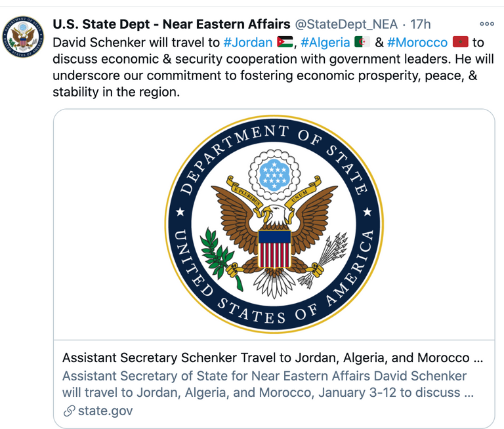
Task: Click the Morocco flag emoji
Action: [459, 43]
